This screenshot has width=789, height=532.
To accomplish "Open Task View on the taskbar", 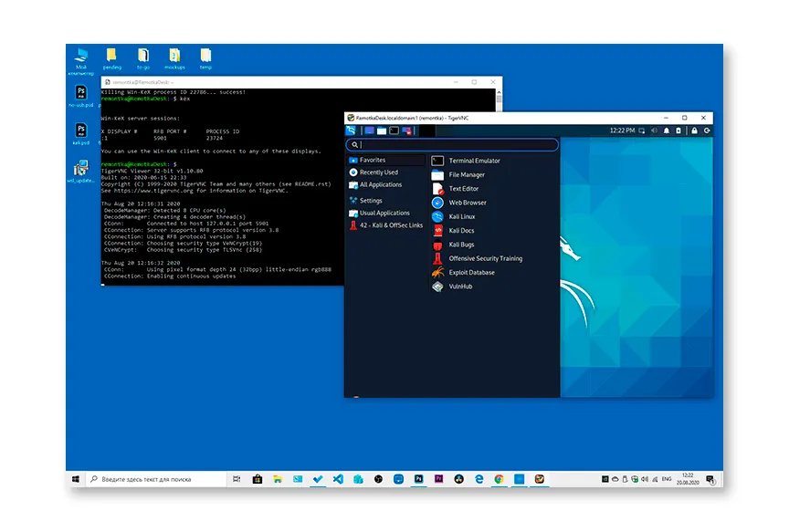I will coord(237,479).
